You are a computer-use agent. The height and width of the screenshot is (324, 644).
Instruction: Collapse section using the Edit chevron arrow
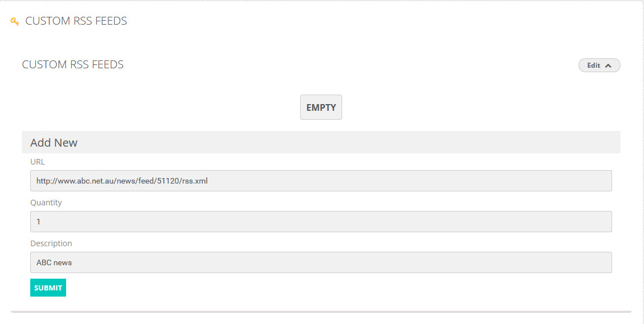click(609, 65)
